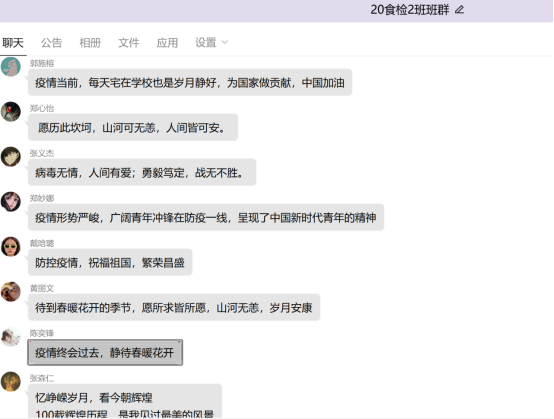Click 张义杰's avatar picture

tap(11, 157)
